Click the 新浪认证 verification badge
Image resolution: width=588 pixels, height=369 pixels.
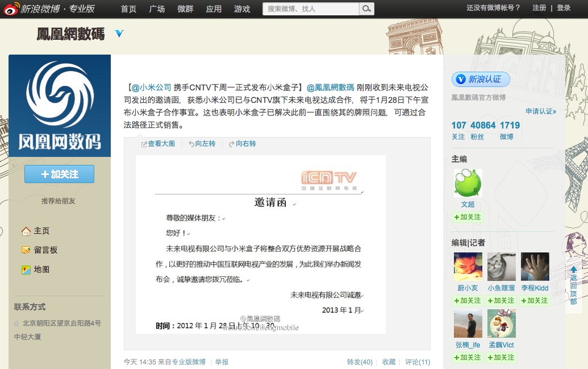(x=481, y=79)
